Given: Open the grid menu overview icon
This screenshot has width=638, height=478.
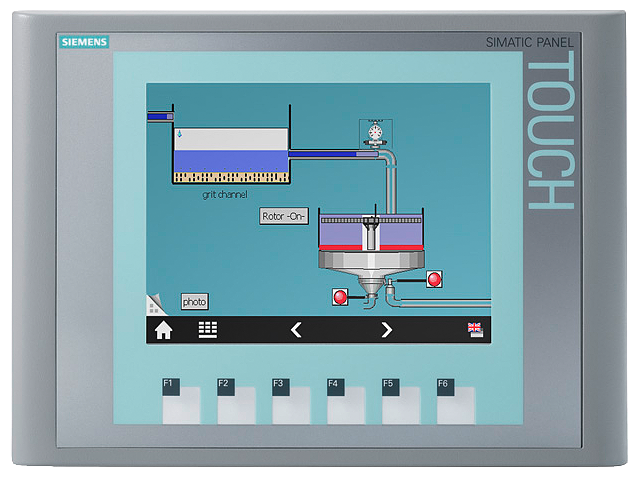Looking at the screenshot, I should 208,330.
